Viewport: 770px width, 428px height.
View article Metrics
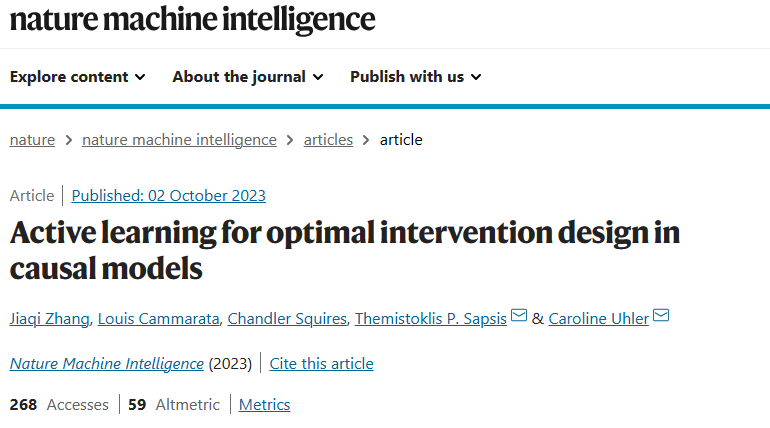(x=264, y=404)
